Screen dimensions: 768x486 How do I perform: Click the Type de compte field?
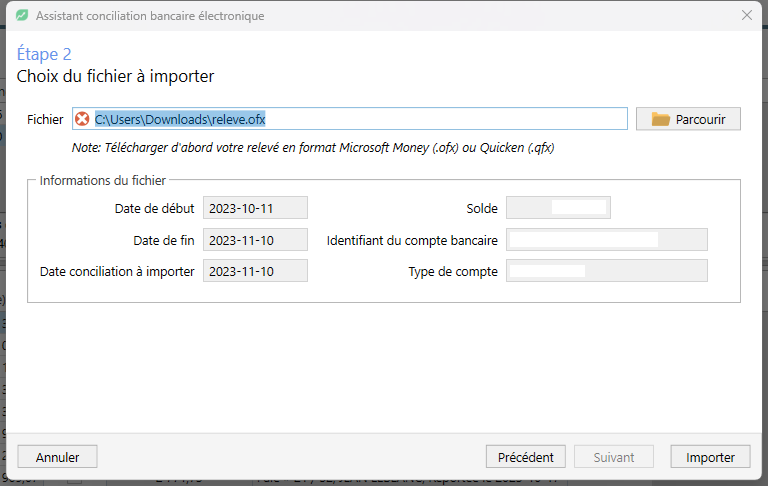pos(607,271)
